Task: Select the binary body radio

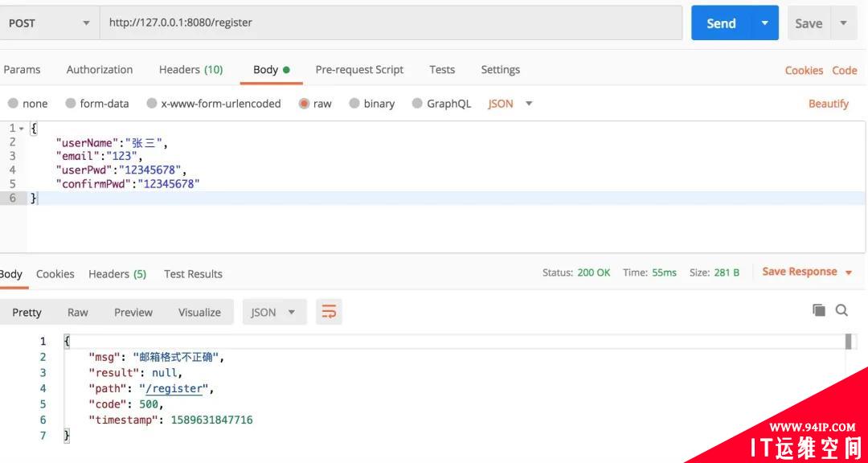Action: [x=354, y=104]
